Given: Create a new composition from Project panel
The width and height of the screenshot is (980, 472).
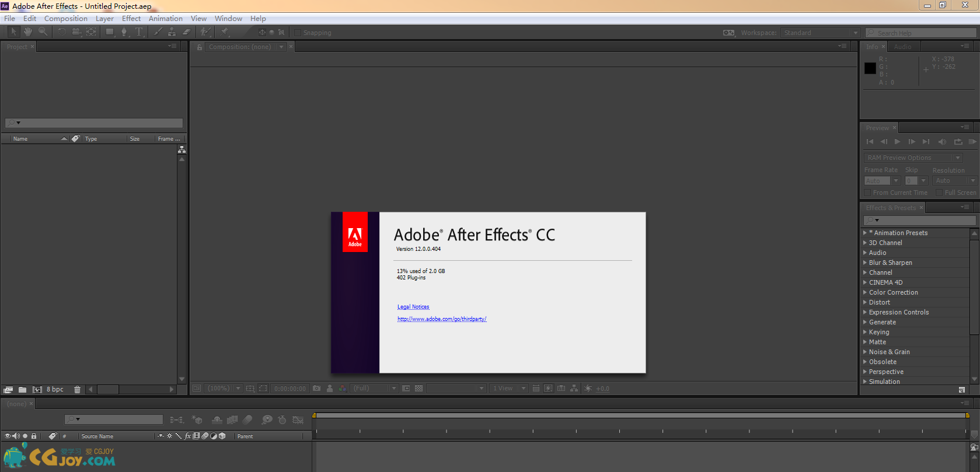Looking at the screenshot, I should (x=37, y=390).
